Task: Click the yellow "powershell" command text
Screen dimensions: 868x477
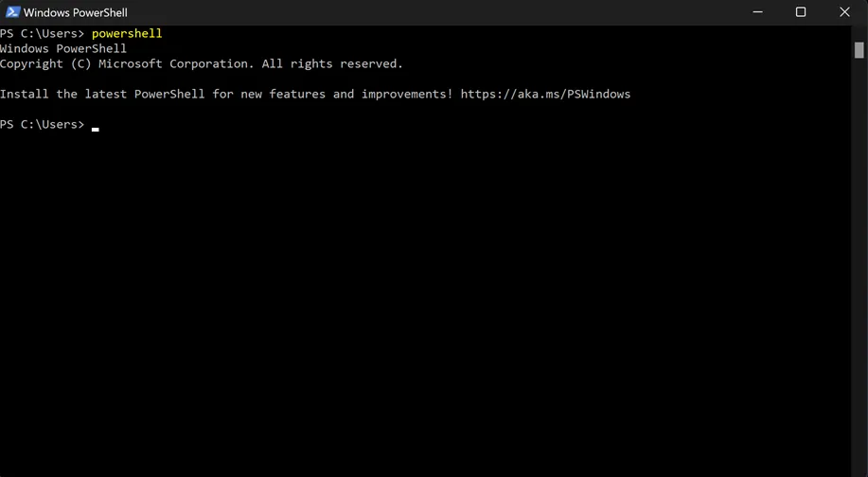Action: point(127,34)
